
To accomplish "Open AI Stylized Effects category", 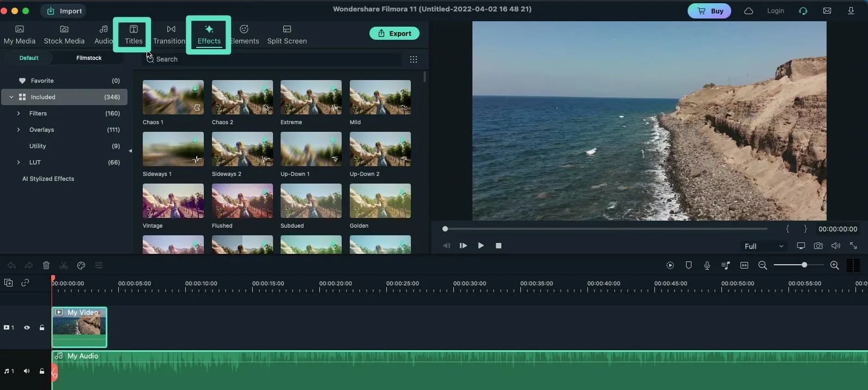I will coord(48,179).
